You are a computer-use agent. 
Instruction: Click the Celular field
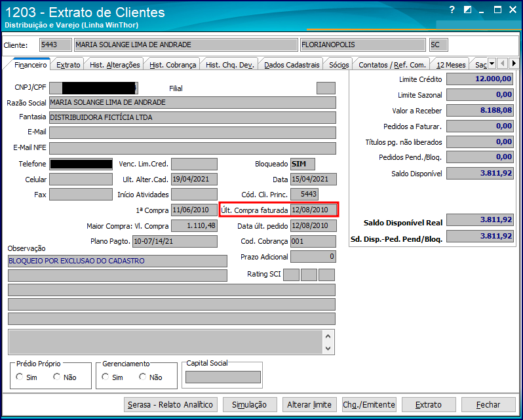click(x=81, y=179)
